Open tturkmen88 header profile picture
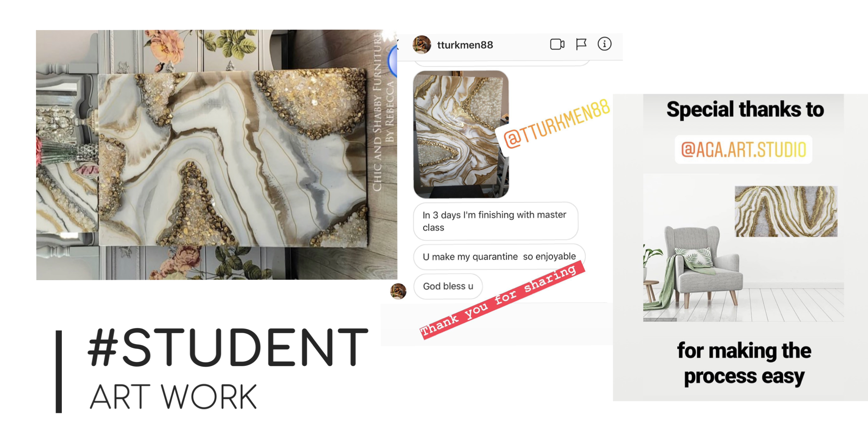868x434 pixels. click(x=422, y=45)
